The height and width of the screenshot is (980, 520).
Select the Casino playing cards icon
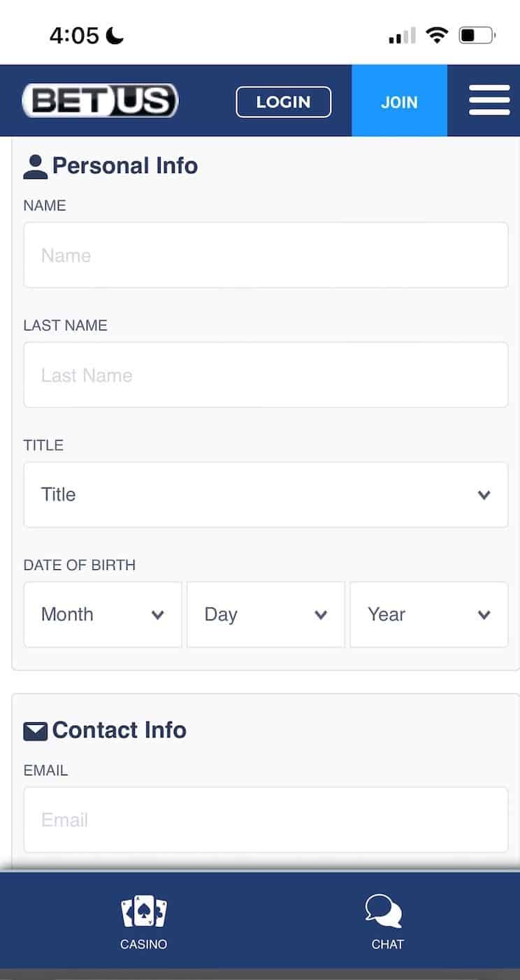(143, 910)
